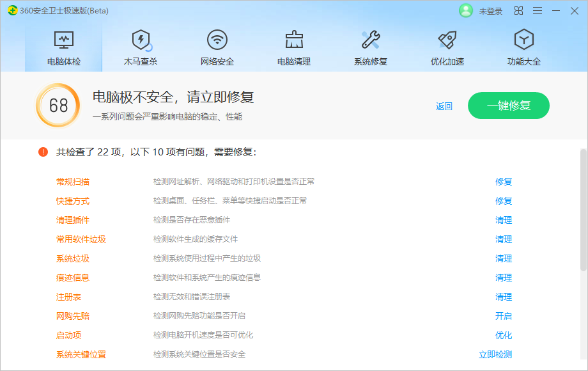Select the 常规扫描 item name
This screenshot has width=588, height=371.
coord(73,182)
